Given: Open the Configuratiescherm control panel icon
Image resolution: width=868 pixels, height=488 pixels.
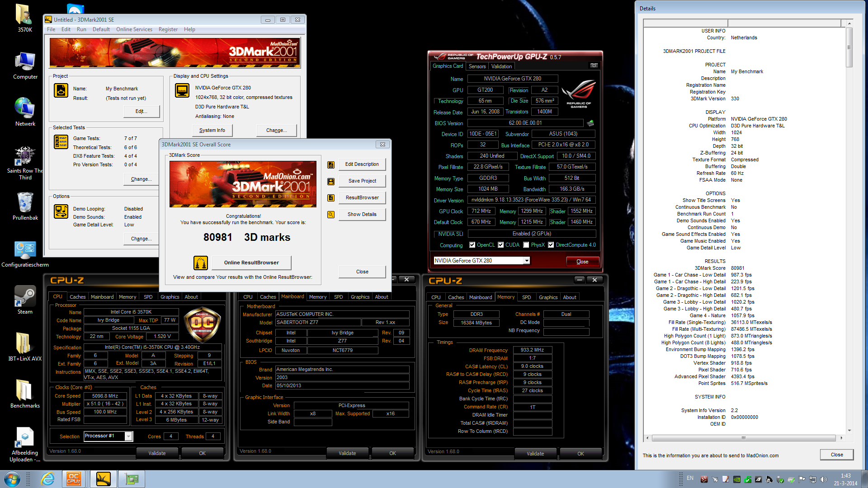Looking at the screenshot, I should 25,254.
